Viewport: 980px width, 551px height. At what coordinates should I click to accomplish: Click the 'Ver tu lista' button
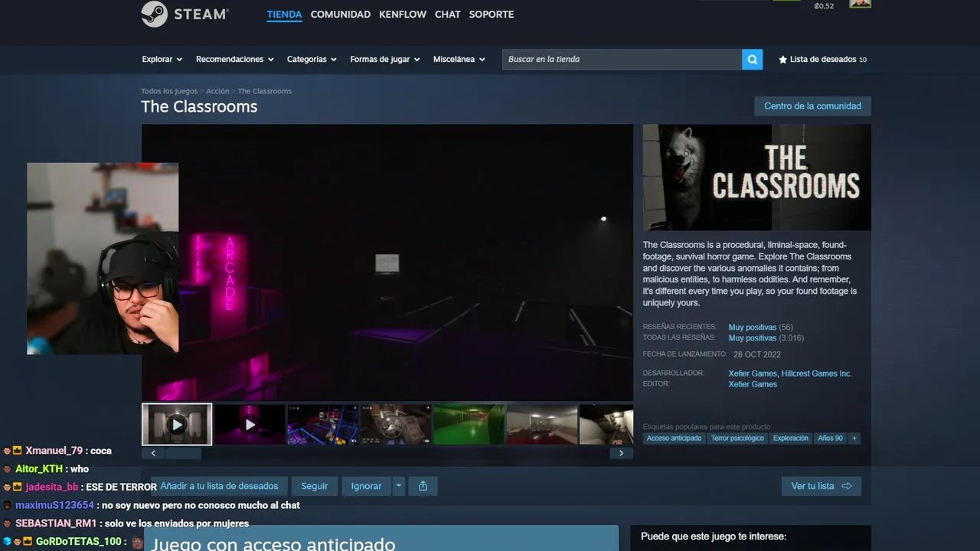(x=822, y=486)
